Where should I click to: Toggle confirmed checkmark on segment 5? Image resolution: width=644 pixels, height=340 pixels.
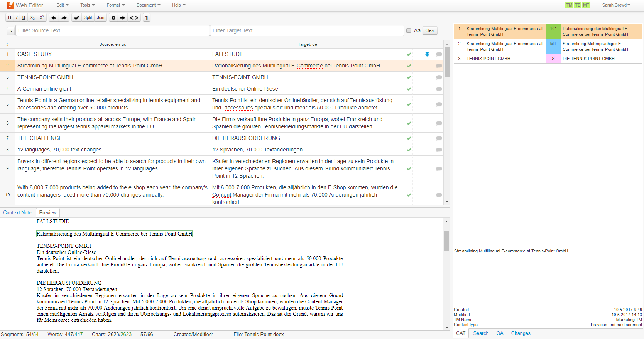409,104
